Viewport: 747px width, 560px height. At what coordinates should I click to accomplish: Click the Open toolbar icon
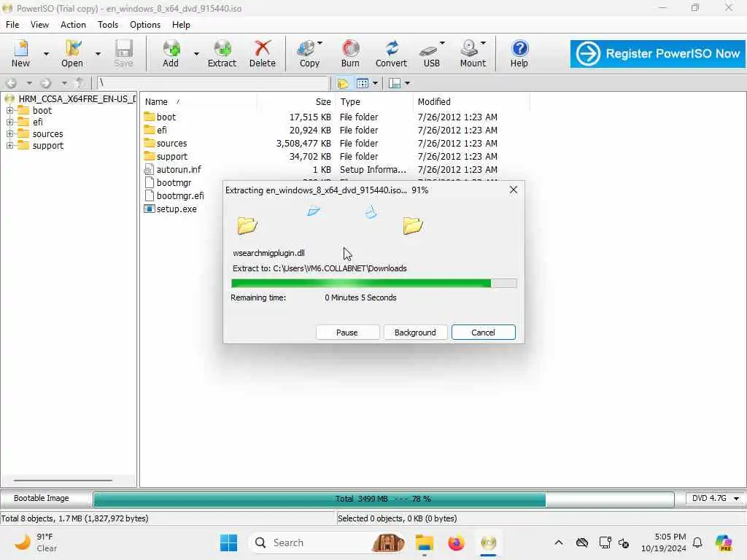click(72, 52)
